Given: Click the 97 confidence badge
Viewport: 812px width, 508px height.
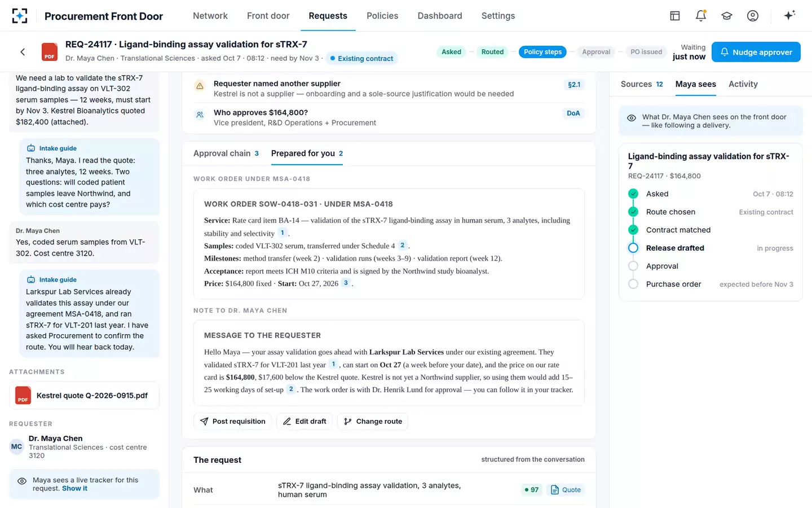Looking at the screenshot, I should pyautogui.click(x=531, y=490).
